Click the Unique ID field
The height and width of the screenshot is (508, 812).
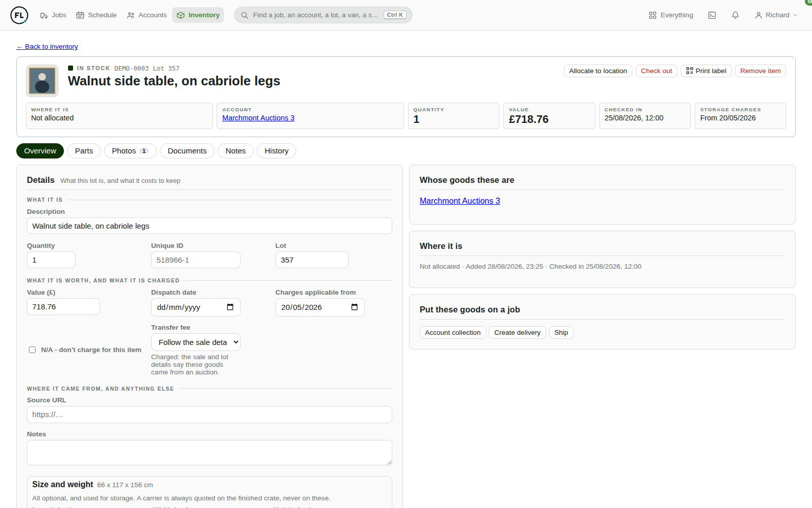[196, 260]
